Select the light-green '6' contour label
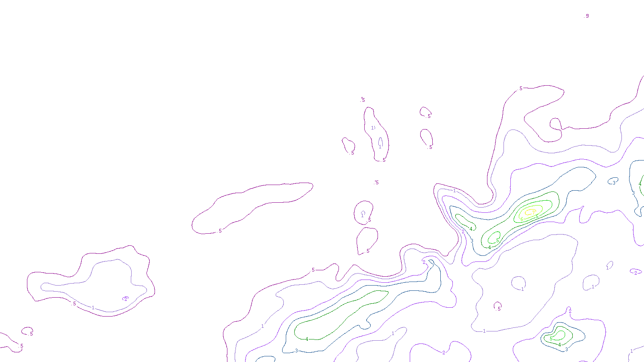Viewport: 644px width, 362px height. (522, 219)
